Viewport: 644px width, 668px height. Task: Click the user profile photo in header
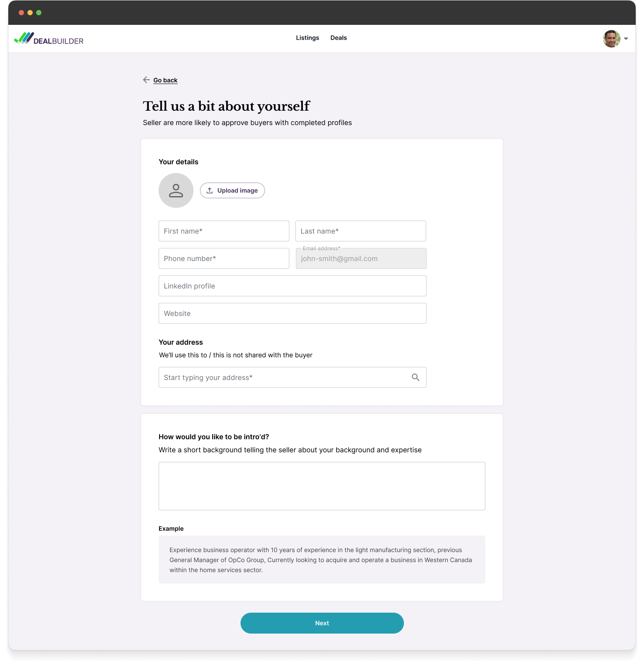tap(611, 39)
